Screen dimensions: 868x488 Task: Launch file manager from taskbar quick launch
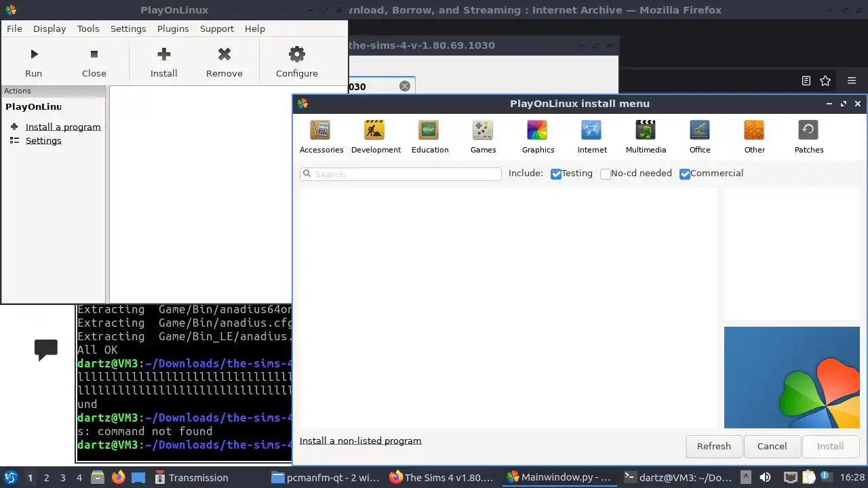click(97, 477)
